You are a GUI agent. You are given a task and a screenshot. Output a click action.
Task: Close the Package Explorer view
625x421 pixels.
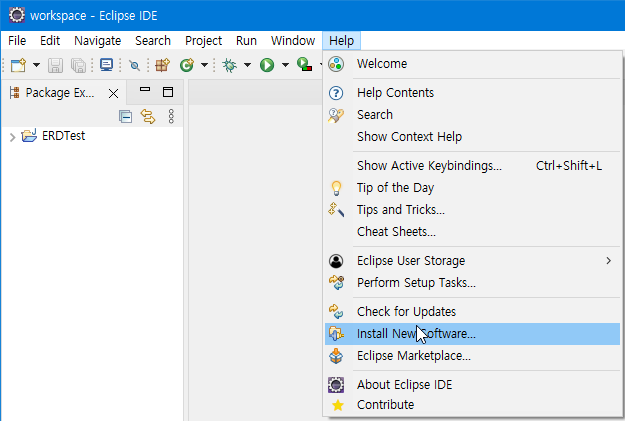tap(114, 94)
